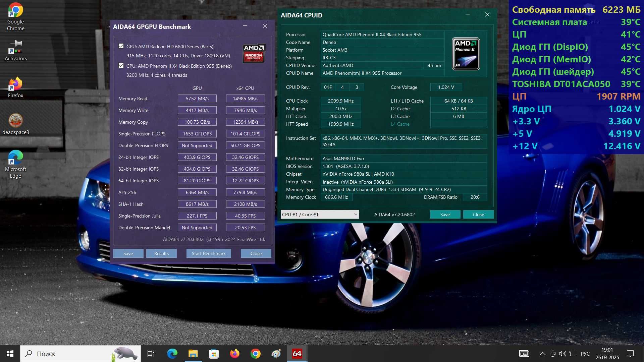Open the Activators desktop shortcut

15,50
